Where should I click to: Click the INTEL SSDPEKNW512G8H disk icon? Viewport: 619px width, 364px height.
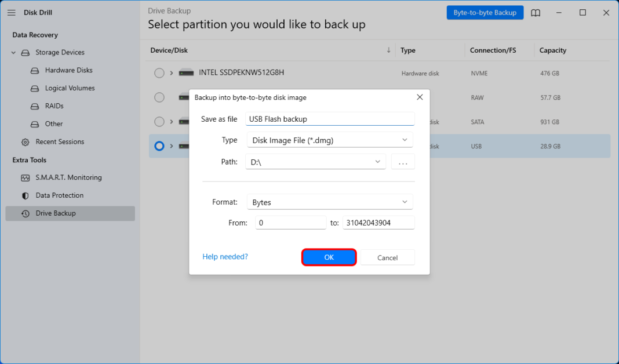pos(186,73)
